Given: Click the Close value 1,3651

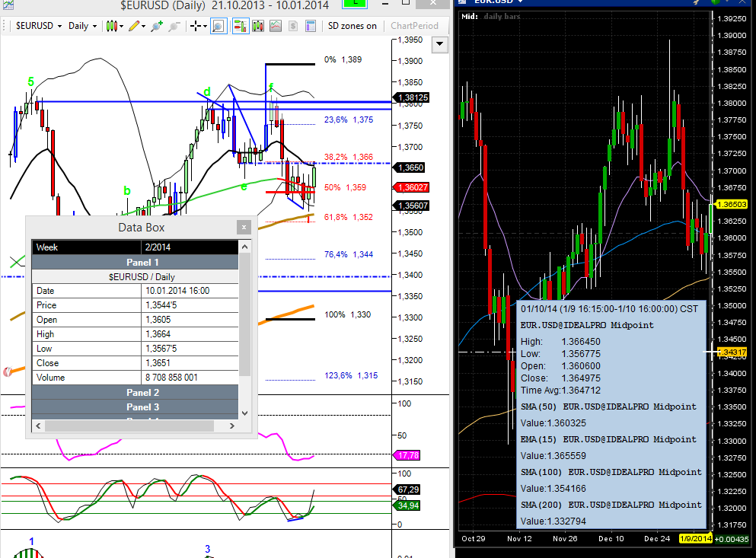Looking at the screenshot, I should click(x=158, y=363).
